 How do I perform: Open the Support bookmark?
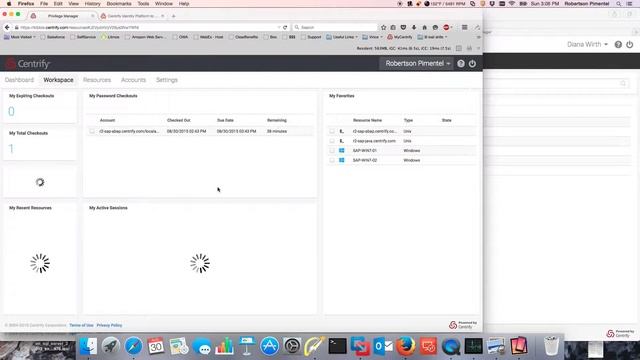[311, 37]
